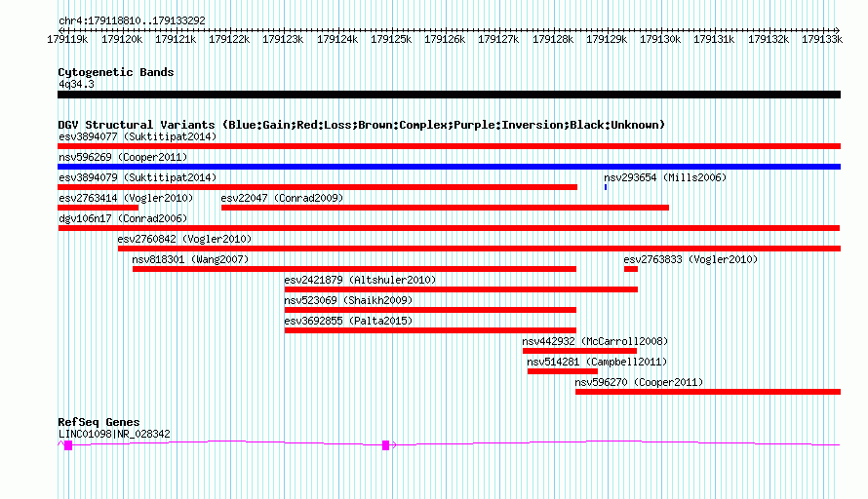Viewport: 868px width, 499px height.
Task: Open esv3692855 (Palta2015) variant label
Action: 348,321
